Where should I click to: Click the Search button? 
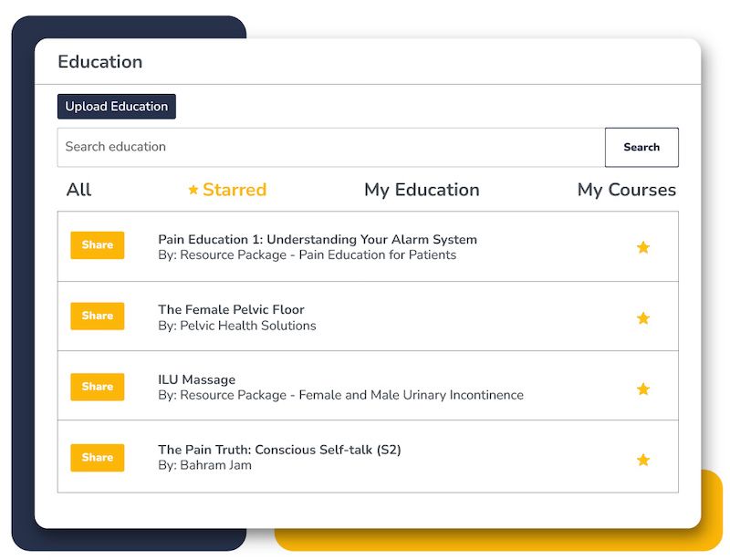tap(641, 148)
